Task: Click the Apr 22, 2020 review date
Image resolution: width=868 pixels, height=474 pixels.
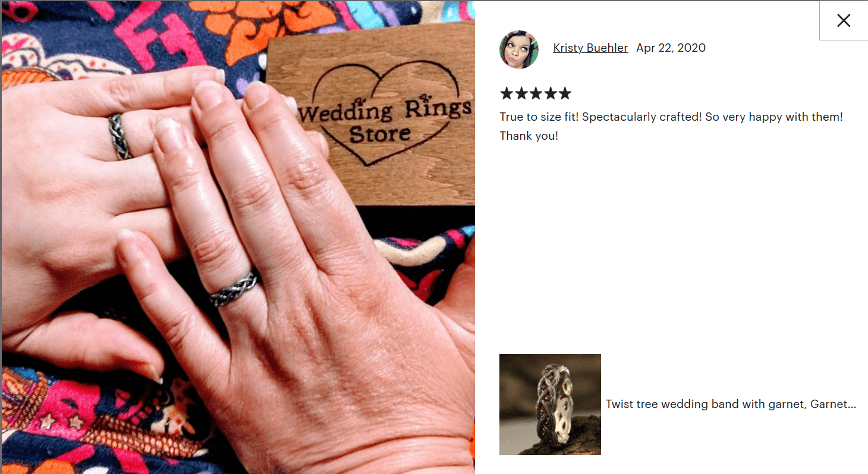Action: 671,48
